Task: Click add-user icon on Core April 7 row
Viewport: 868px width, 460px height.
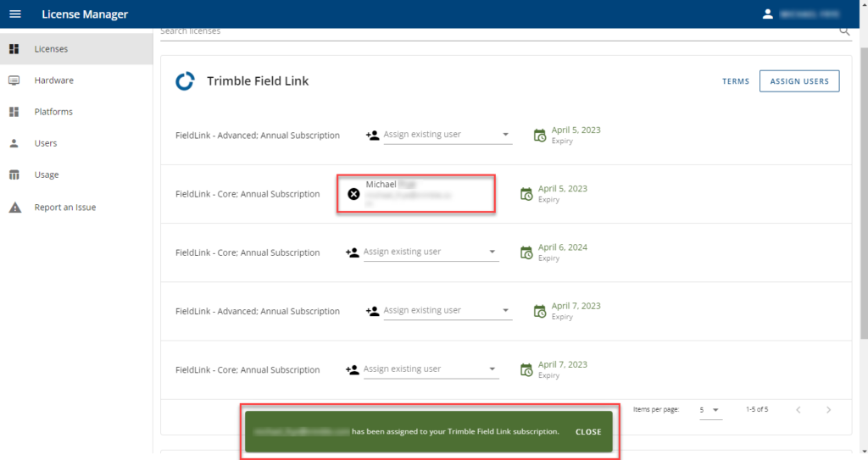Action: (352, 369)
